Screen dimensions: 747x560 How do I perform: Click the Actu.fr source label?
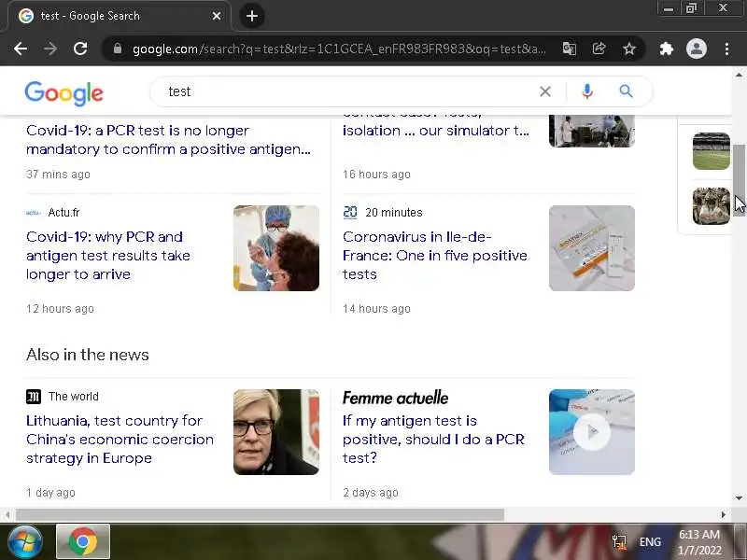(63, 213)
